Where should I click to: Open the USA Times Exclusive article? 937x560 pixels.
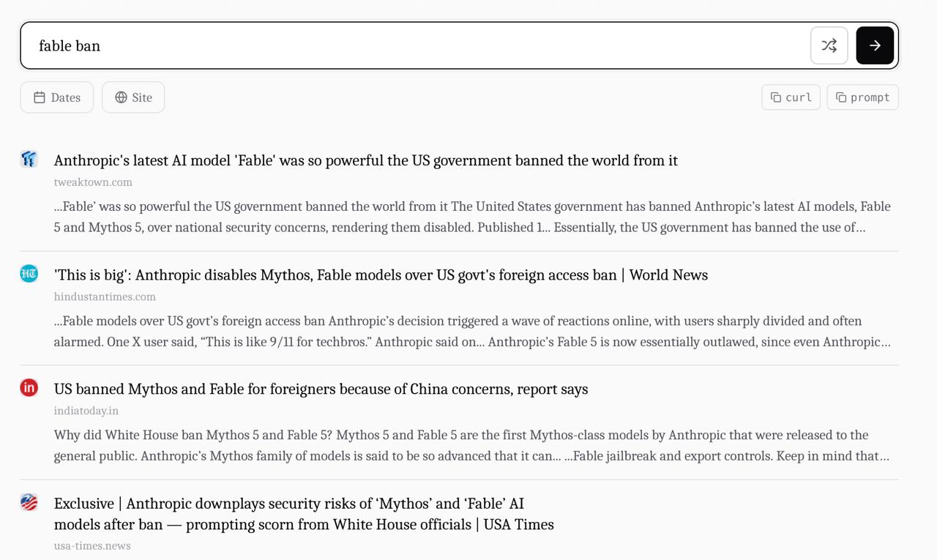click(x=304, y=514)
